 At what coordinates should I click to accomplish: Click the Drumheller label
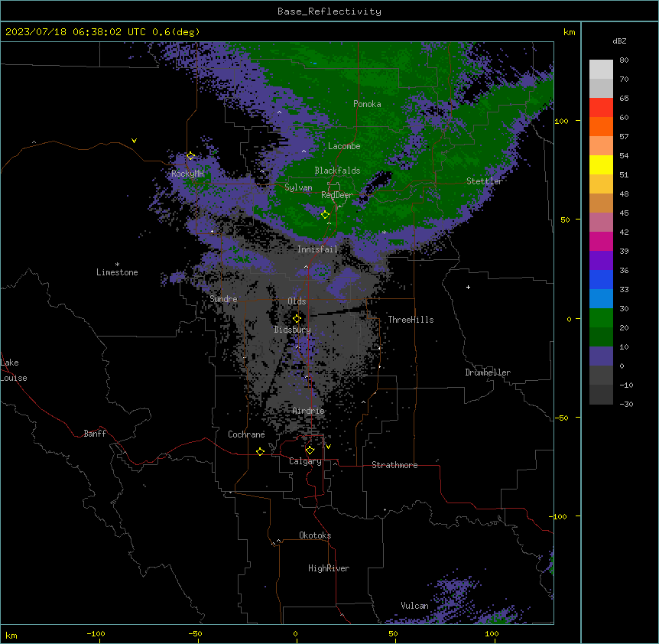pyautogui.click(x=488, y=372)
